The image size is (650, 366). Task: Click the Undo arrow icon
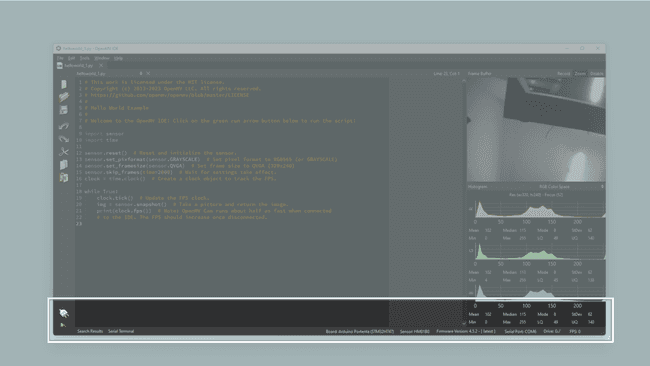tap(64, 126)
